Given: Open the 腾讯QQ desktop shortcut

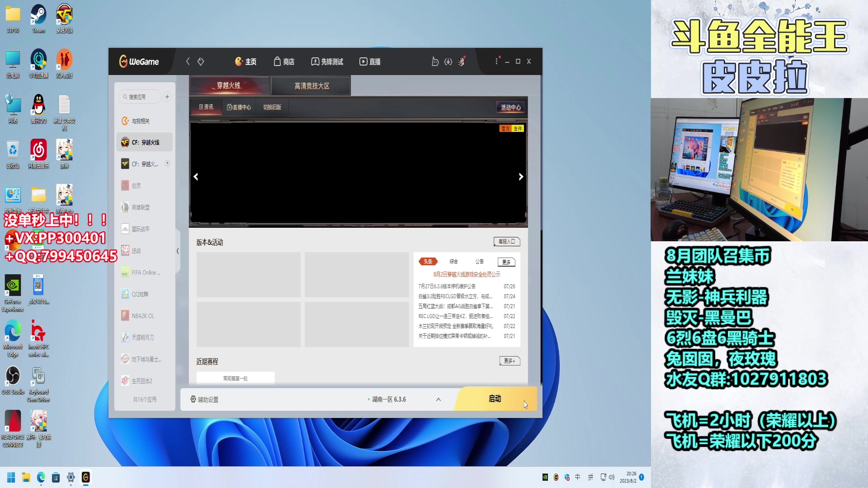Looking at the screenshot, I should coord(38,109).
